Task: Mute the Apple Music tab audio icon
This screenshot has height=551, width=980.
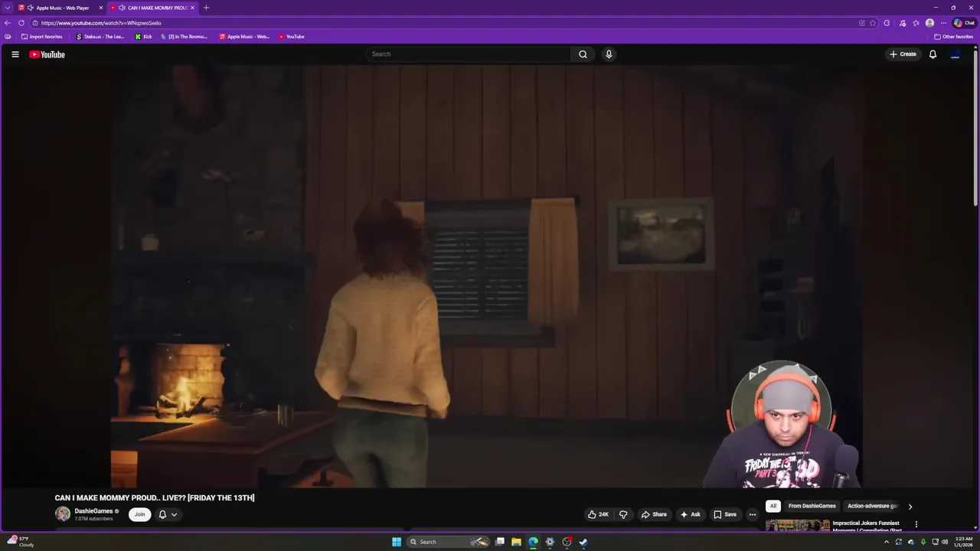Action: [31, 8]
